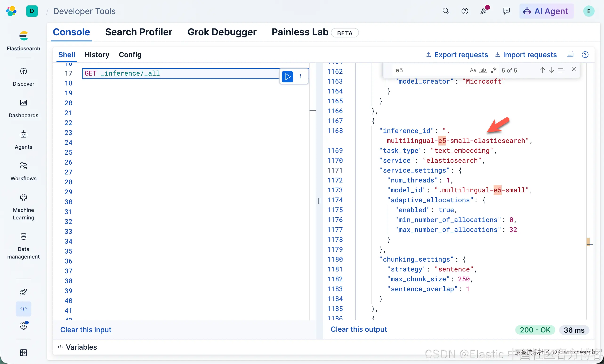
Task: Toggle Find in Selection icon
Action: [561, 70]
